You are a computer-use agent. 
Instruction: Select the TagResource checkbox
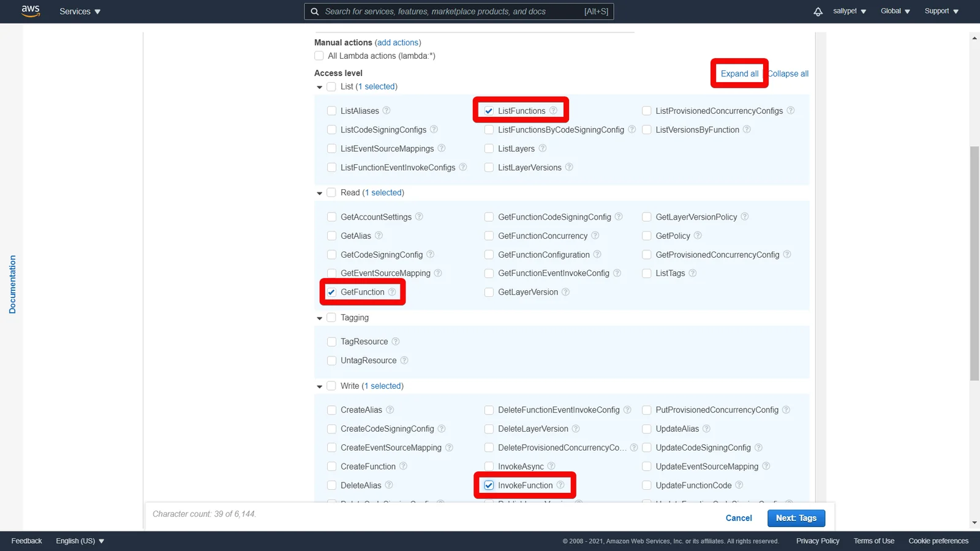pyautogui.click(x=331, y=342)
